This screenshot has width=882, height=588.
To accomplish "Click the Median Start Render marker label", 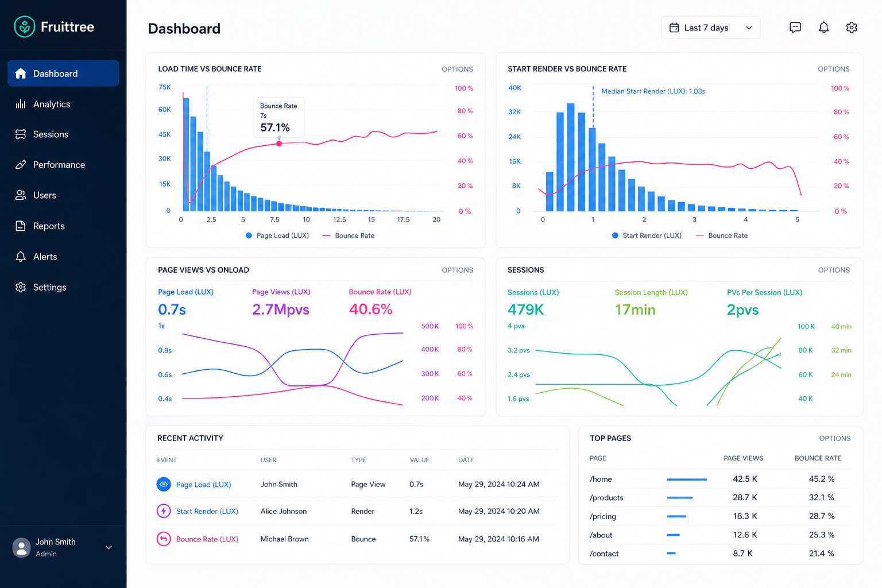I will (653, 91).
